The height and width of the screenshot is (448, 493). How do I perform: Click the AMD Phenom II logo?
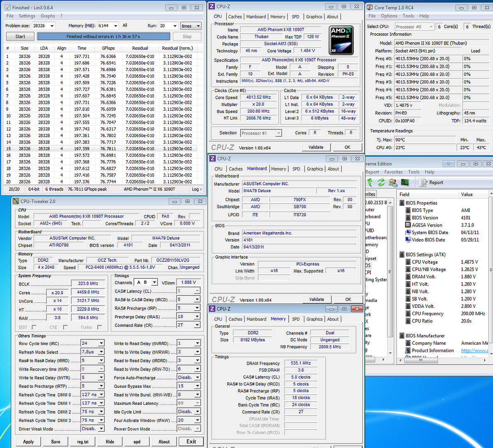(341, 40)
